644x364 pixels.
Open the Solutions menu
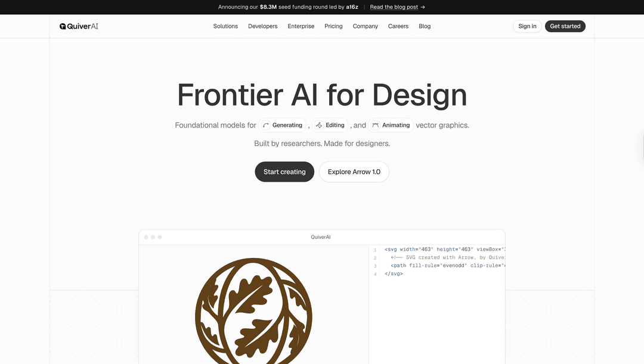[225, 26]
